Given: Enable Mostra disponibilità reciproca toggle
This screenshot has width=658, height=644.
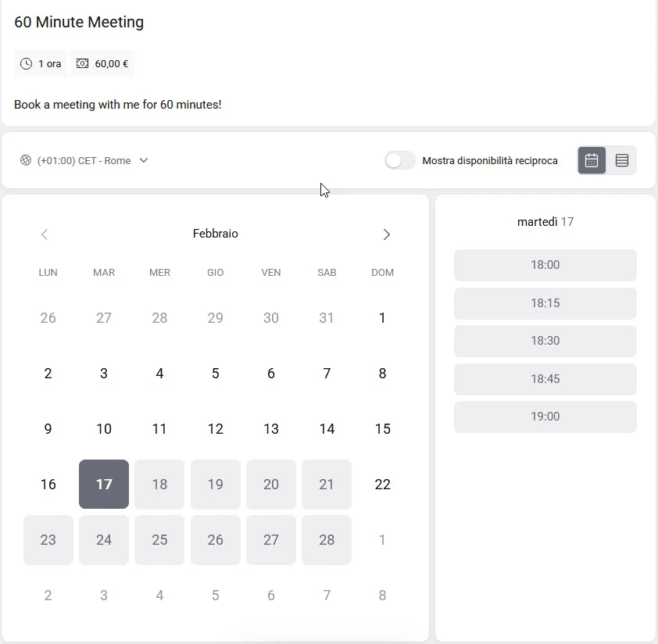Looking at the screenshot, I should click(399, 160).
